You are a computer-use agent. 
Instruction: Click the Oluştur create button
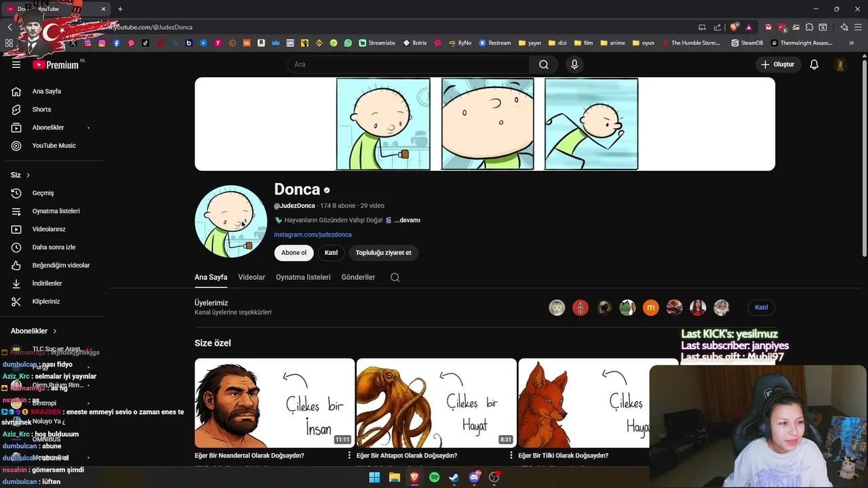[777, 64]
